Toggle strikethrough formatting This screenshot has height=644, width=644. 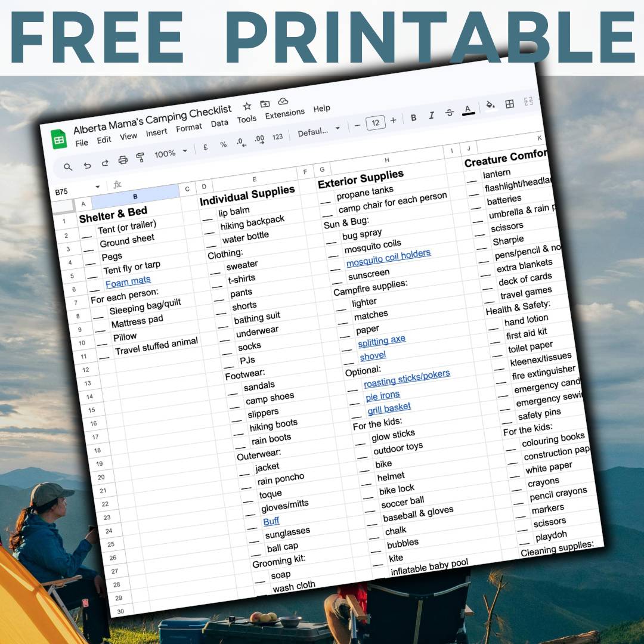tap(449, 113)
